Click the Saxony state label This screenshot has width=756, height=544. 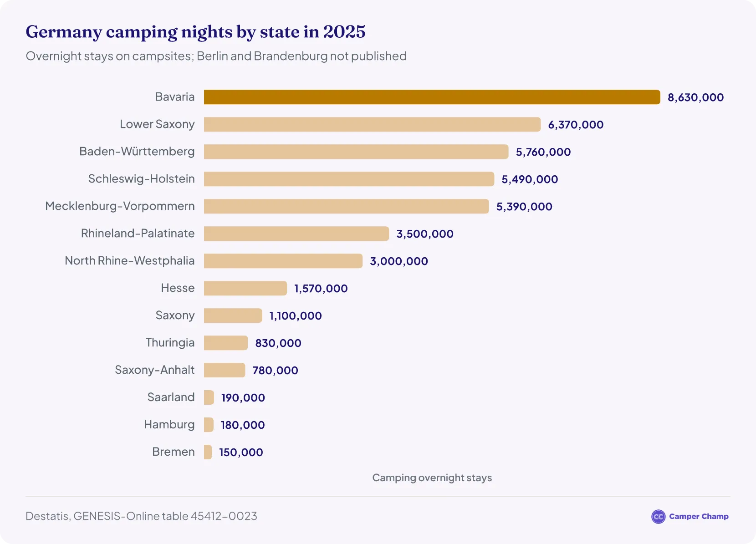pos(175,315)
